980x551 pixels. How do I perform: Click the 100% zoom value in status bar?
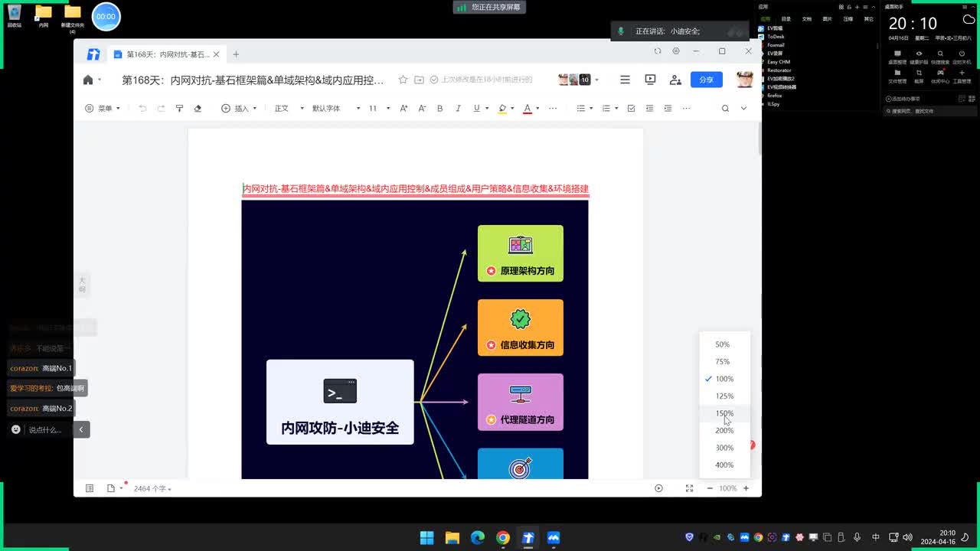[727, 488]
